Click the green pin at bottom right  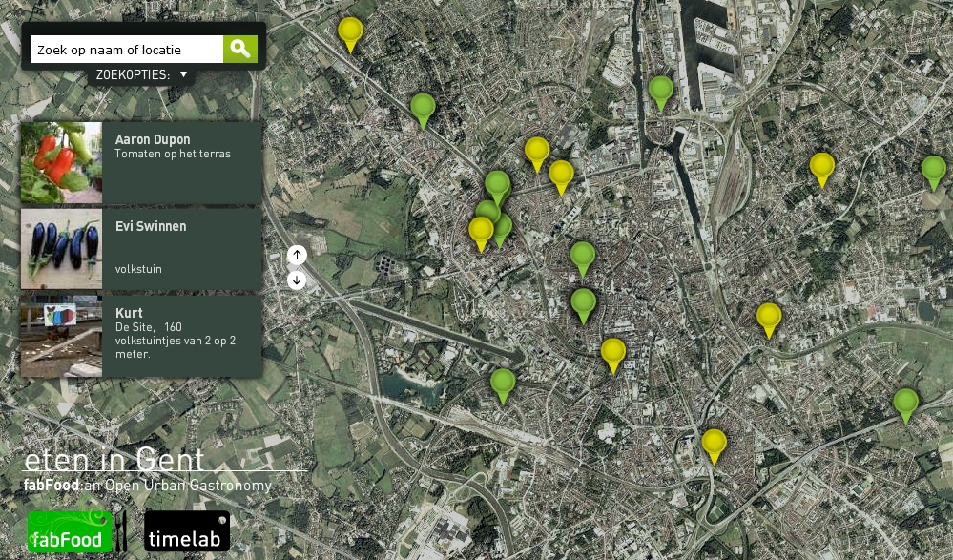pos(905,402)
